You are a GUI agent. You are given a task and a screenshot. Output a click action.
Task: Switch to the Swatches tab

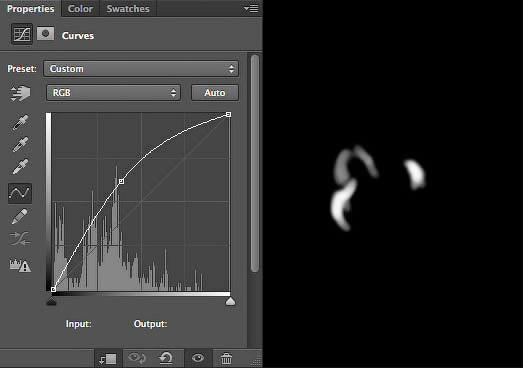[128, 9]
